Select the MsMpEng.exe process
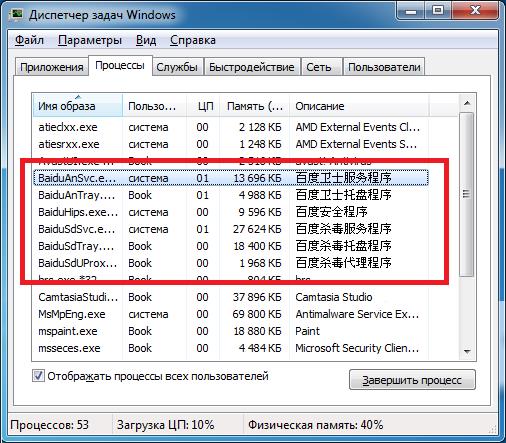506x443 pixels. click(x=230, y=314)
